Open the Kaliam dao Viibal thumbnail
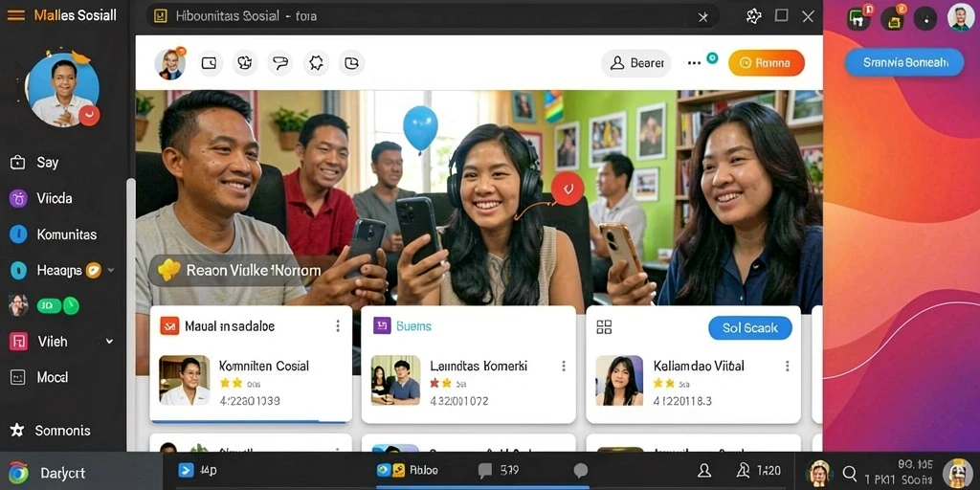The height and width of the screenshot is (490, 980). [x=619, y=381]
